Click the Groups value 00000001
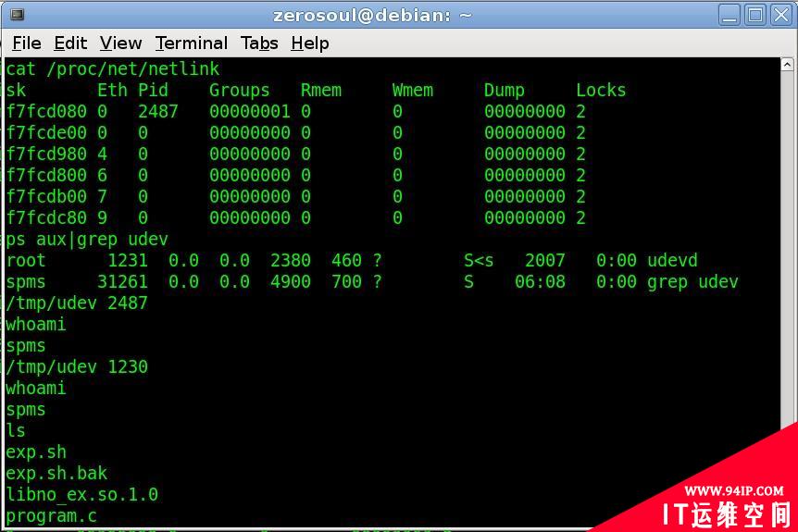Image resolution: width=798 pixels, height=532 pixels. (x=250, y=111)
